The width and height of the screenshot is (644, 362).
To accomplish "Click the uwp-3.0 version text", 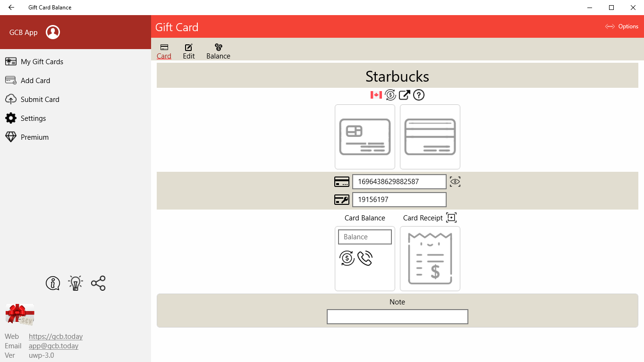I will (42, 355).
